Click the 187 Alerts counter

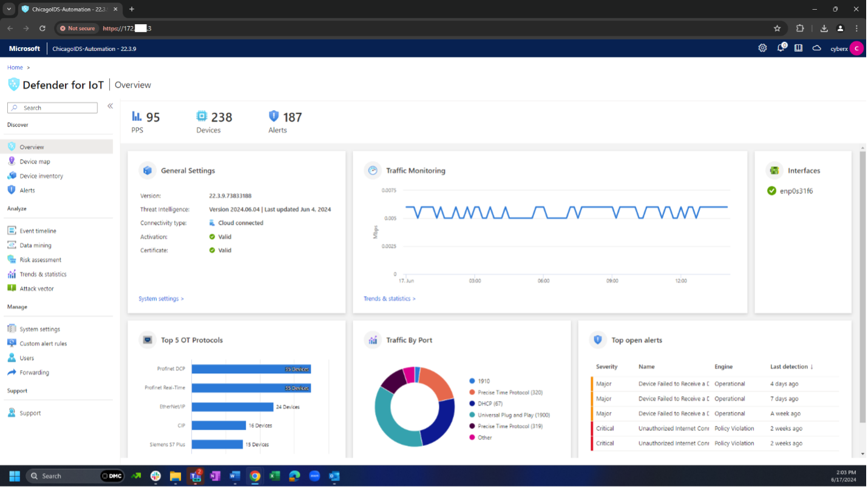pyautogui.click(x=285, y=121)
